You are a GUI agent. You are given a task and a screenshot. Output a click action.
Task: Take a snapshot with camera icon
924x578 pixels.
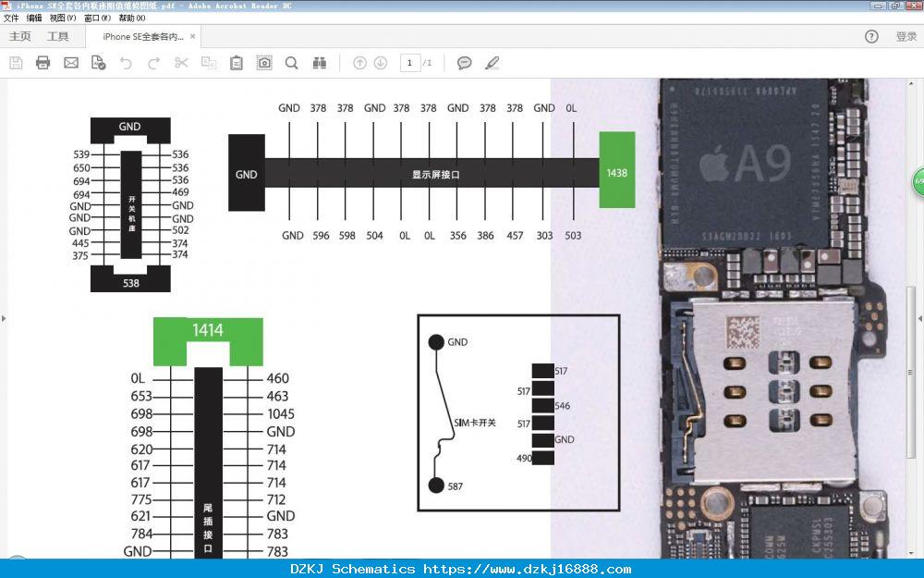264,63
